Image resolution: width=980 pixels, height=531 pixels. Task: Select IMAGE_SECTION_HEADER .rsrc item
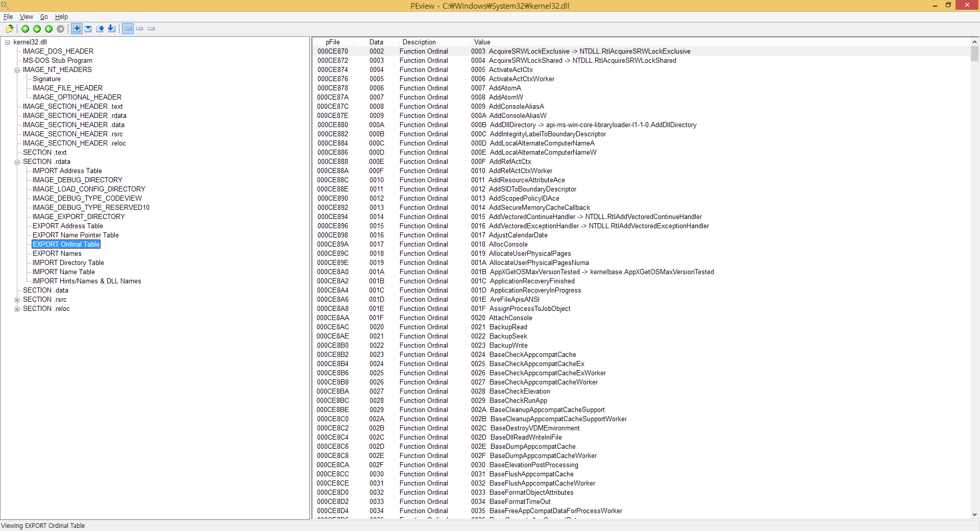pyautogui.click(x=73, y=134)
